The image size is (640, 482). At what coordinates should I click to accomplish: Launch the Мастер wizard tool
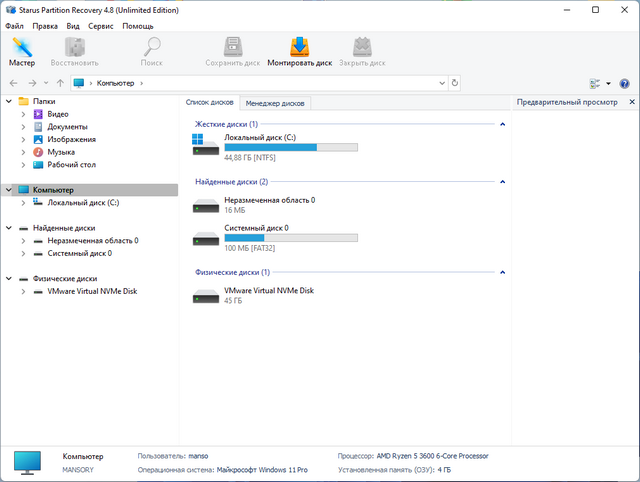[x=22, y=50]
